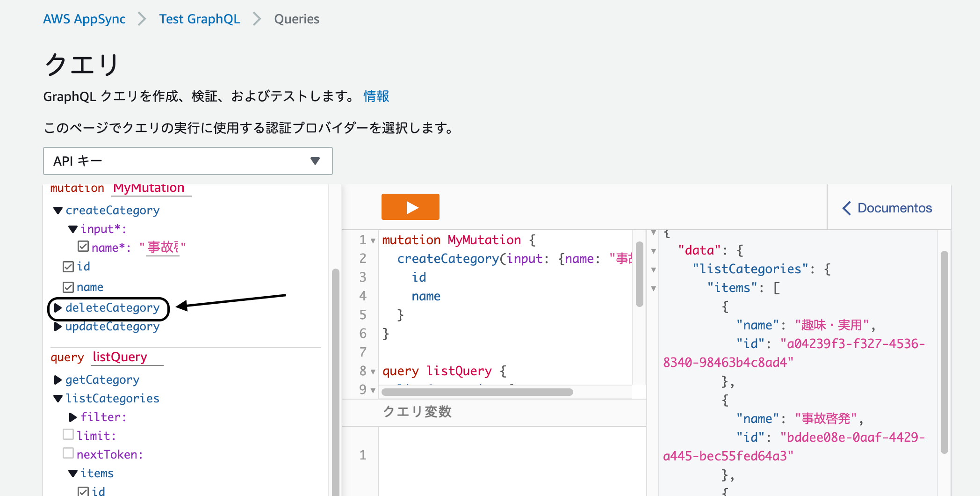Collapse the "data" object in results
Image resolution: width=980 pixels, height=496 pixels.
point(654,251)
